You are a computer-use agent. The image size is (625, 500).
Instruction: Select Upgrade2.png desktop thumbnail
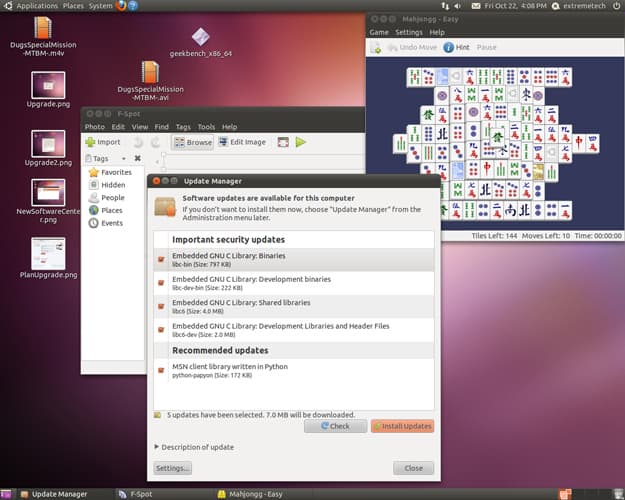pyautogui.click(x=48, y=148)
